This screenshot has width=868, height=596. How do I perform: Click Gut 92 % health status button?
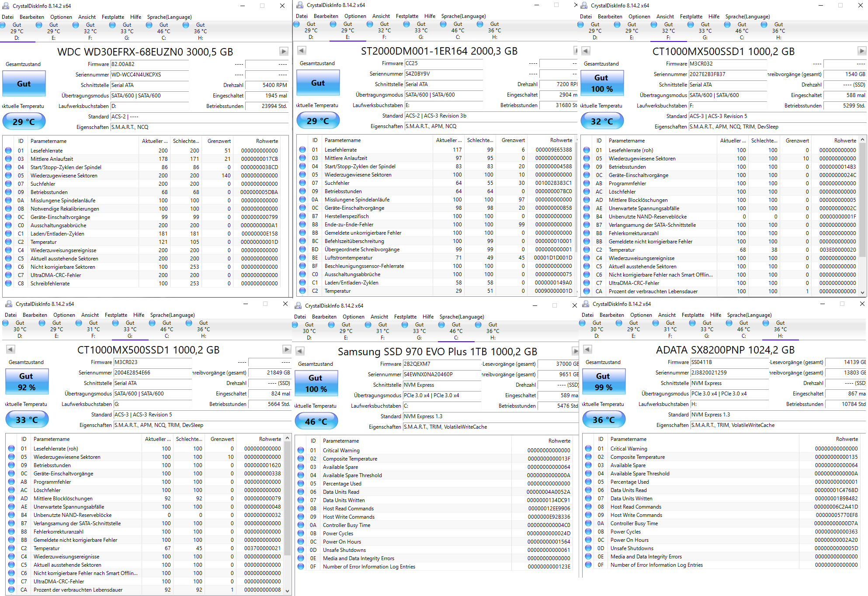tap(27, 381)
